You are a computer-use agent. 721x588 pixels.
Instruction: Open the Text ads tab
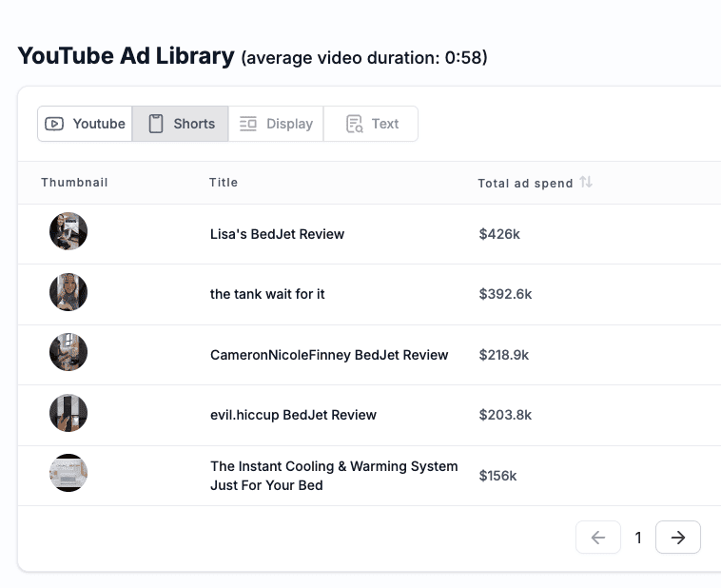pyautogui.click(x=371, y=124)
